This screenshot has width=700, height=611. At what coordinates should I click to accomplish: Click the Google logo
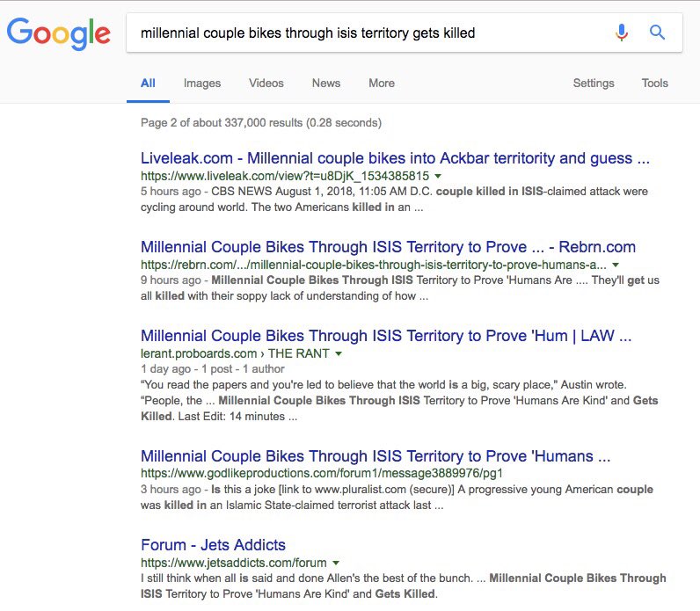pos(59,33)
